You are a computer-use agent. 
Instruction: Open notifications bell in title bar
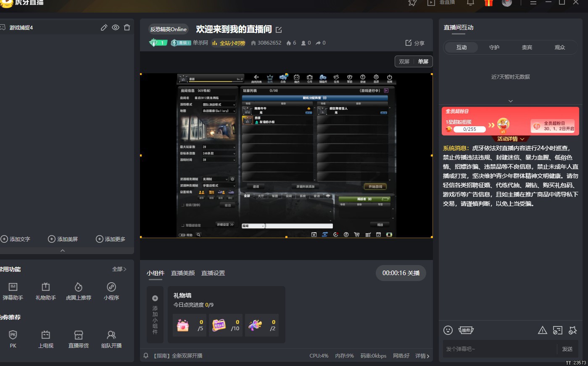click(x=470, y=3)
